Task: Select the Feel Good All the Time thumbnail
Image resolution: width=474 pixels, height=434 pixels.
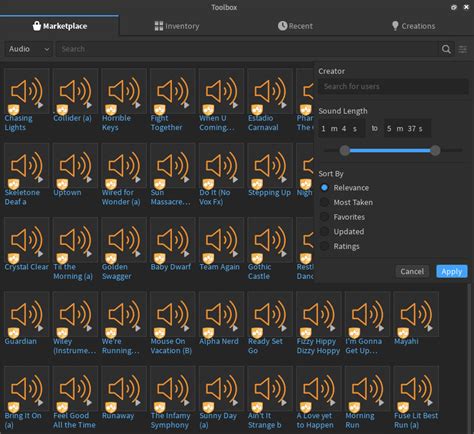Action: [75, 388]
